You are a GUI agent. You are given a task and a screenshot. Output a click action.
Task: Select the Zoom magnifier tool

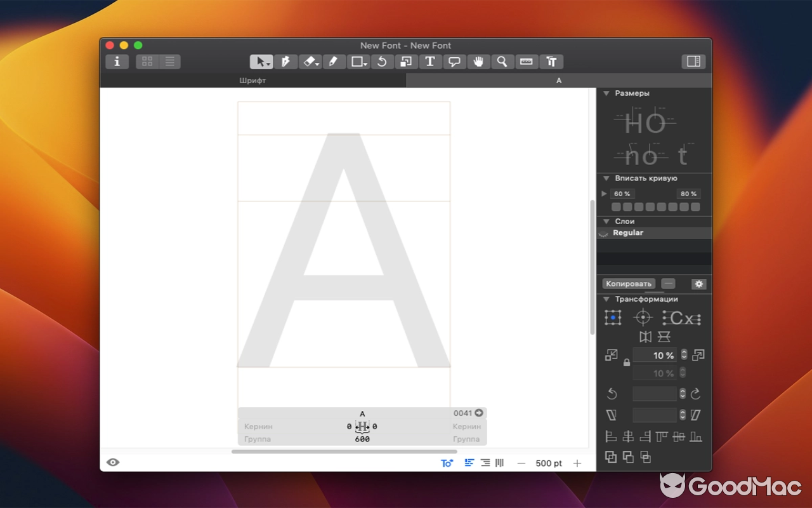(503, 62)
